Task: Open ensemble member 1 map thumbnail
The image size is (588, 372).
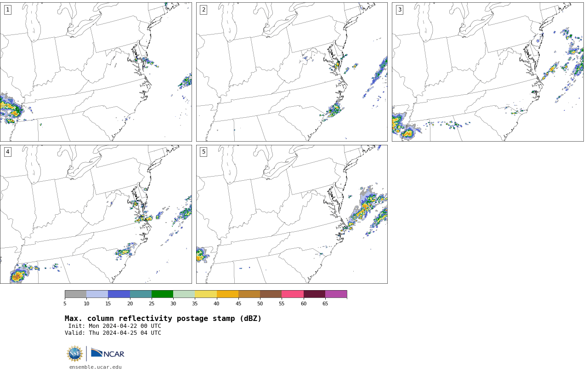Action: pyautogui.click(x=96, y=72)
